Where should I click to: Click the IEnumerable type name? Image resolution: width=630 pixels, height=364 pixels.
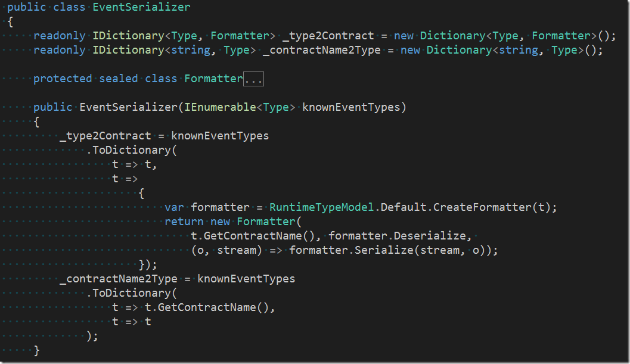pyautogui.click(x=220, y=107)
